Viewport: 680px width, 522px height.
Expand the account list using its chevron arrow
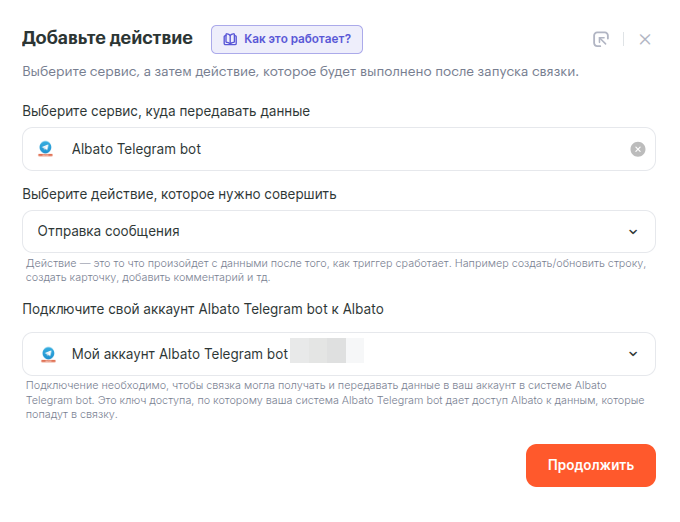pos(633,354)
